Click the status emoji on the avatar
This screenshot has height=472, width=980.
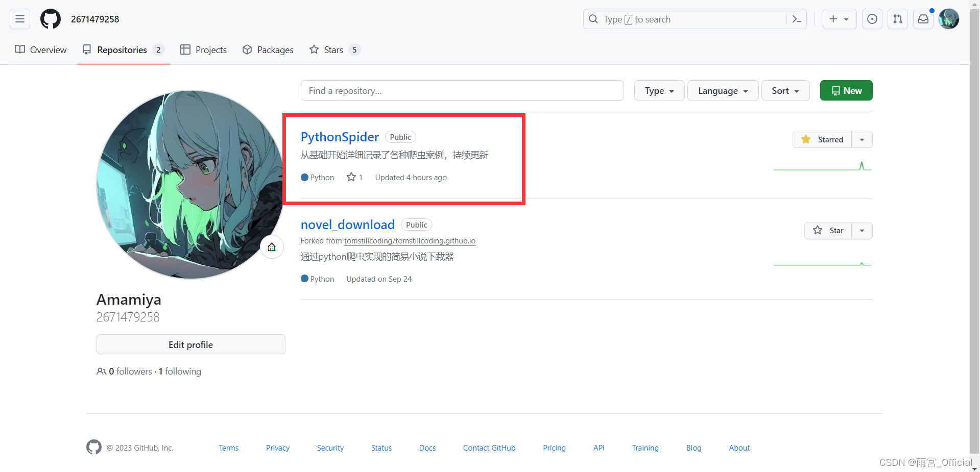pos(272,247)
